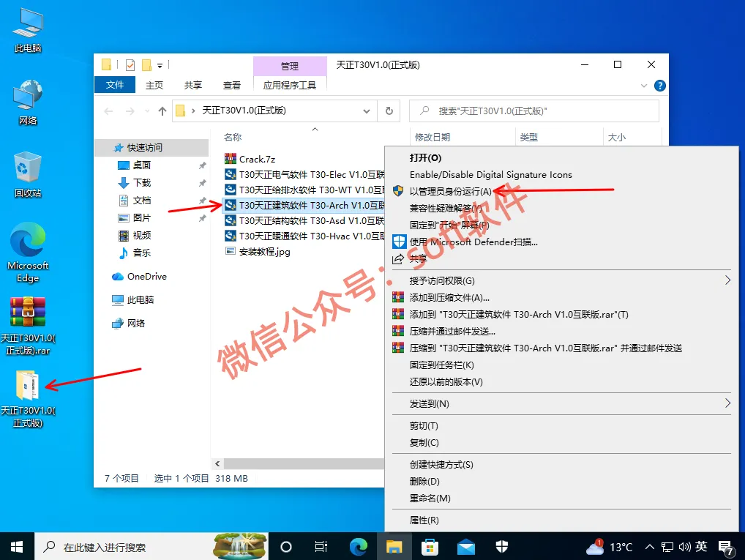745x560 pixels.
Task: Open the Recycle Bin desktop icon
Action: click(x=28, y=174)
